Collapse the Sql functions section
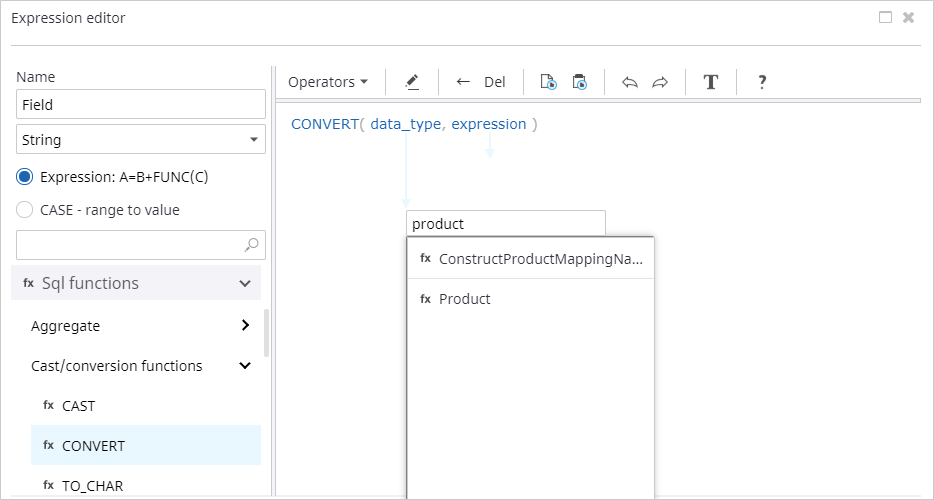 pyautogui.click(x=245, y=284)
